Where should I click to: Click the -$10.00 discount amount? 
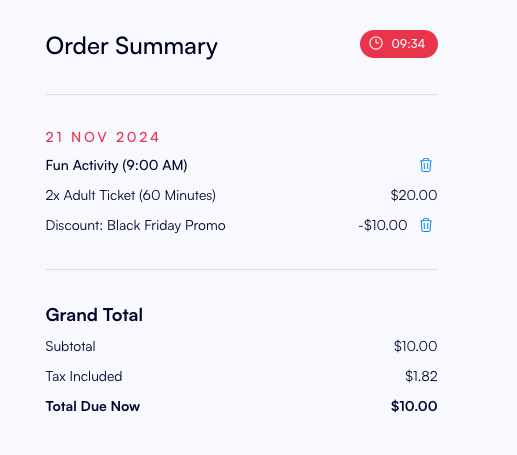pos(383,225)
